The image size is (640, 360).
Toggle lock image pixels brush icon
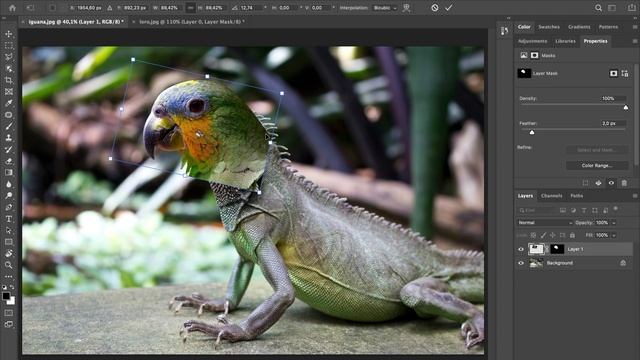(x=543, y=236)
